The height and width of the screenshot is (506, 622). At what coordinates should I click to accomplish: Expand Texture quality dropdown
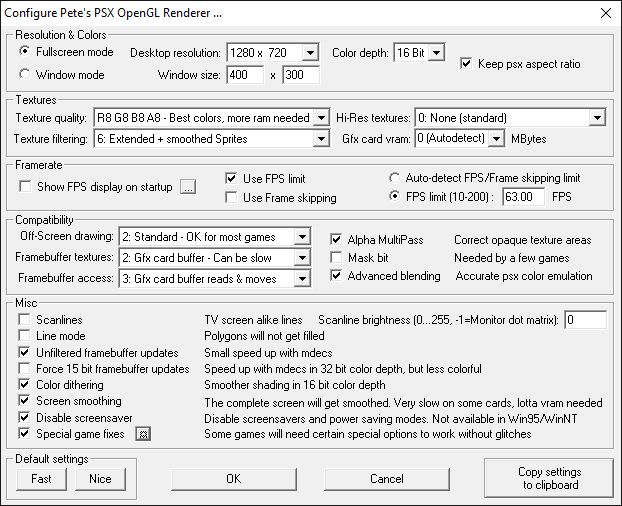pyautogui.click(x=321, y=118)
